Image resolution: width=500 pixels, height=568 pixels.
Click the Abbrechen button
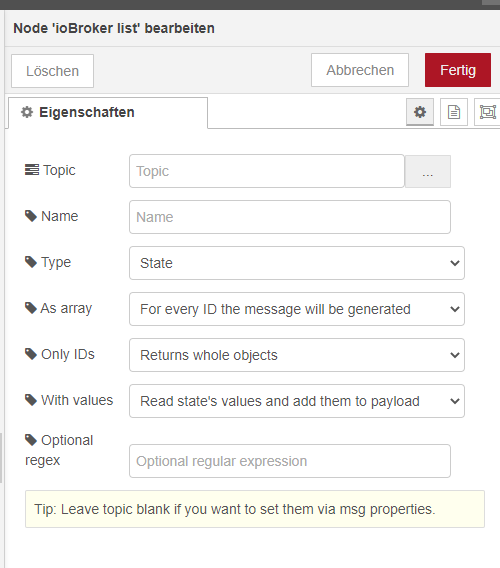pos(360,70)
